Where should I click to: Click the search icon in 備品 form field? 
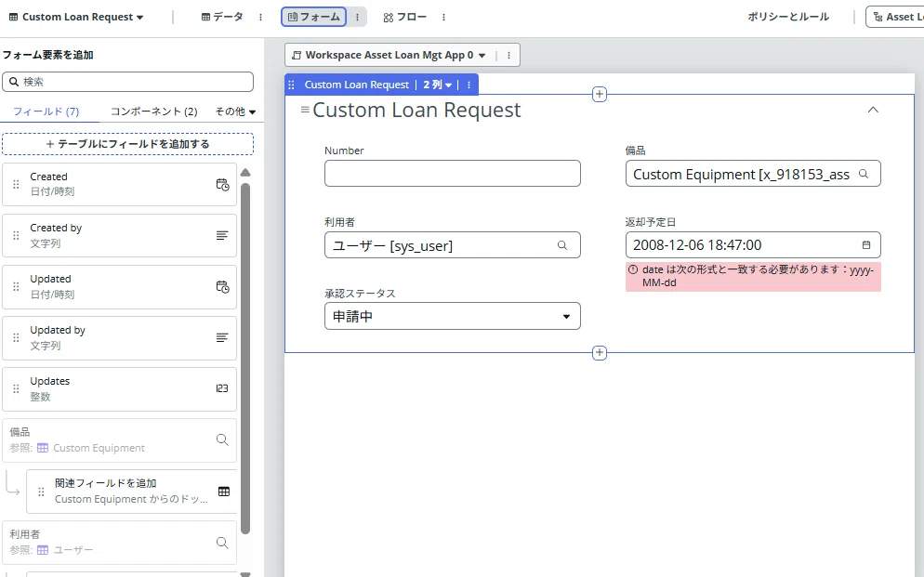[x=864, y=174]
